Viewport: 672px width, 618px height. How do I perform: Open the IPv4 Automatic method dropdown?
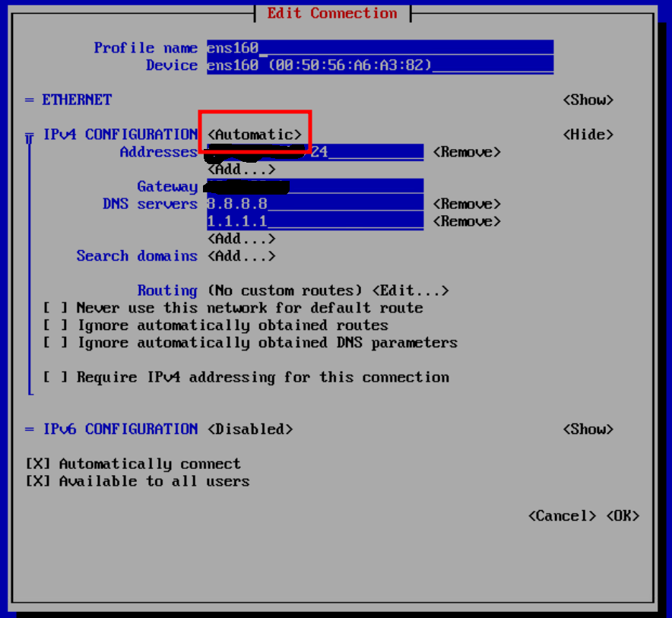pos(255,135)
